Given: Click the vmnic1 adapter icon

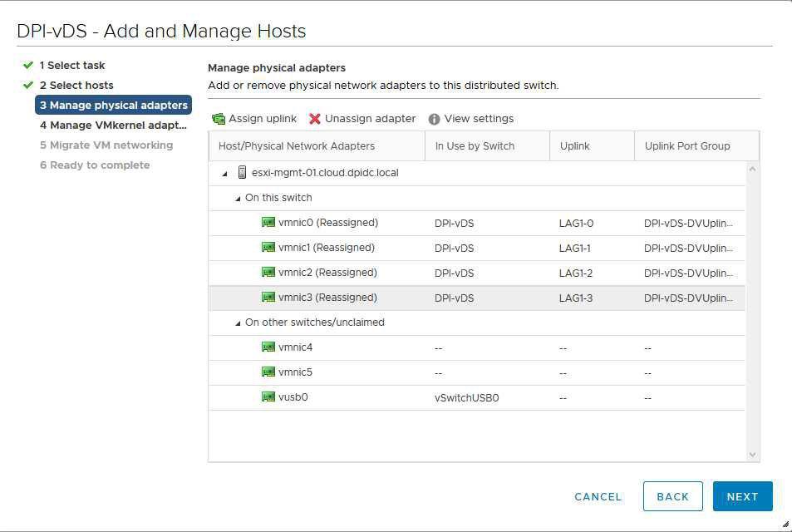Looking at the screenshot, I should tap(268, 247).
